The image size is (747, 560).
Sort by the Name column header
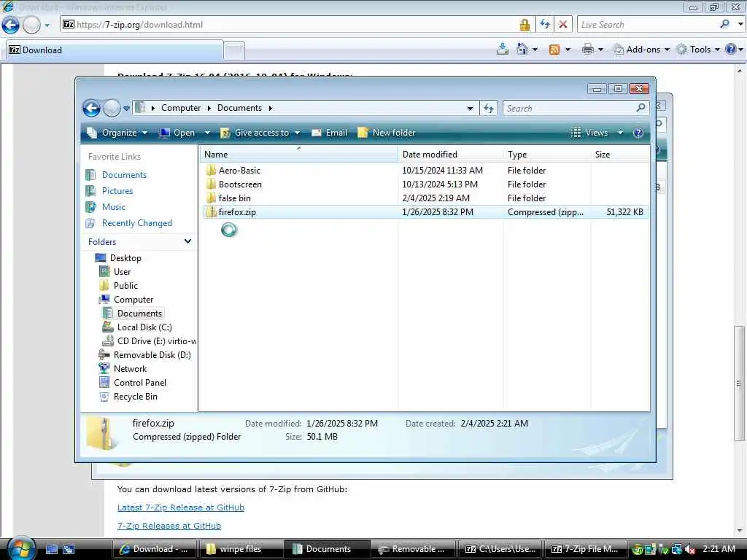(x=298, y=155)
